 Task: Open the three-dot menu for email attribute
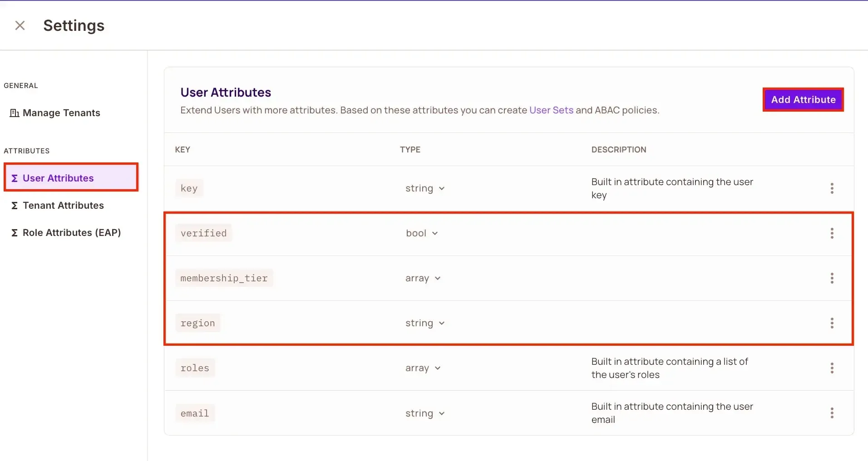click(x=832, y=413)
